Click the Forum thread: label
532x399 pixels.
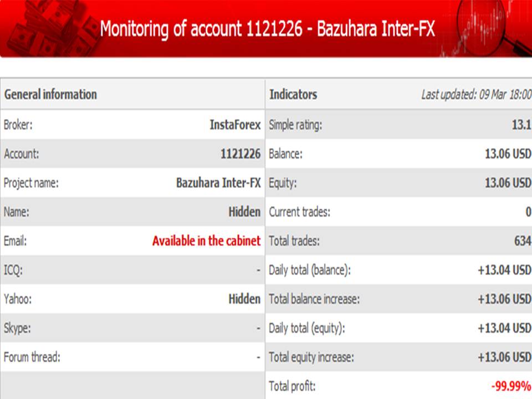pyautogui.click(x=32, y=357)
